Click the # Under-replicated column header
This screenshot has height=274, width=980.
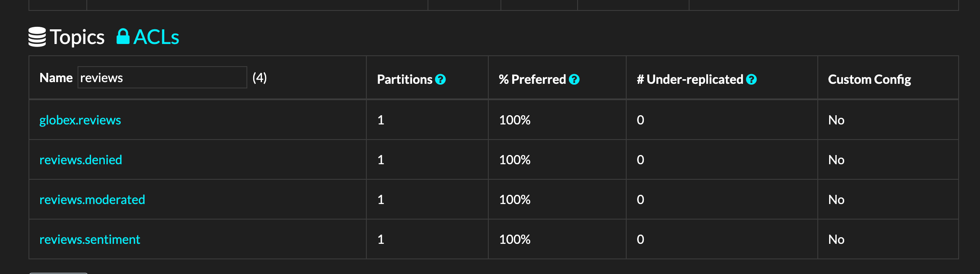pos(690,79)
